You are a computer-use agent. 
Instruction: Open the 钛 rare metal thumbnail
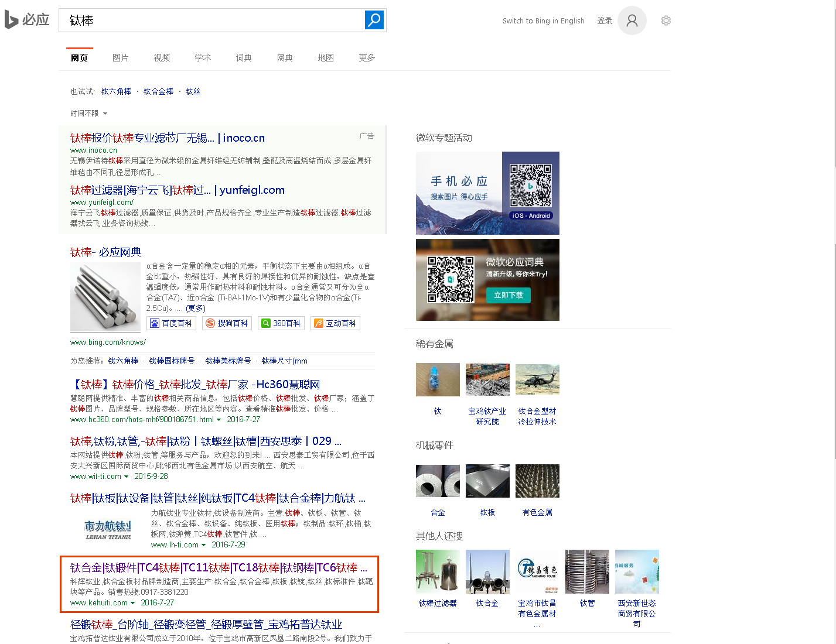click(x=438, y=379)
